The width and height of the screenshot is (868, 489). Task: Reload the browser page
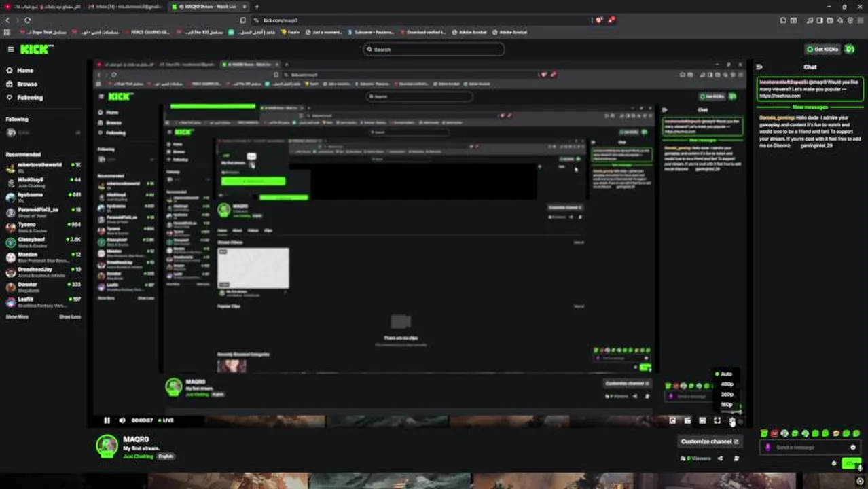click(x=27, y=20)
